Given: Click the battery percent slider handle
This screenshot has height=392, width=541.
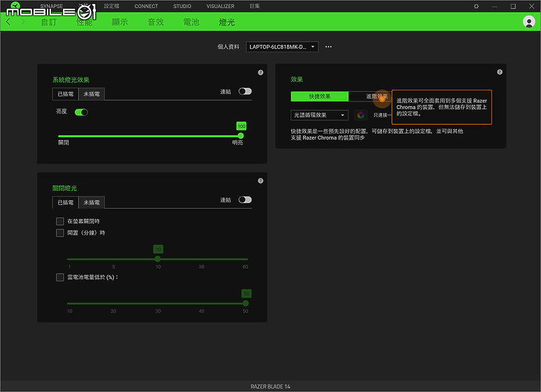Looking at the screenshot, I should pyautogui.click(x=245, y=303).
